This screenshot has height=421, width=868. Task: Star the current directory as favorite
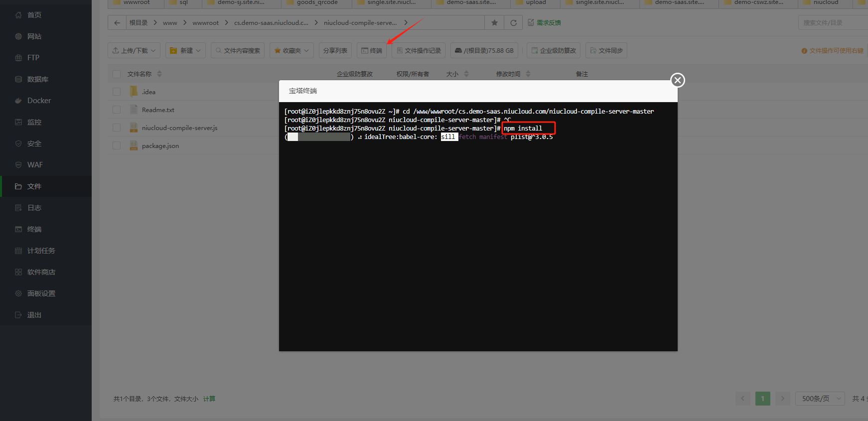coord(494,23)
